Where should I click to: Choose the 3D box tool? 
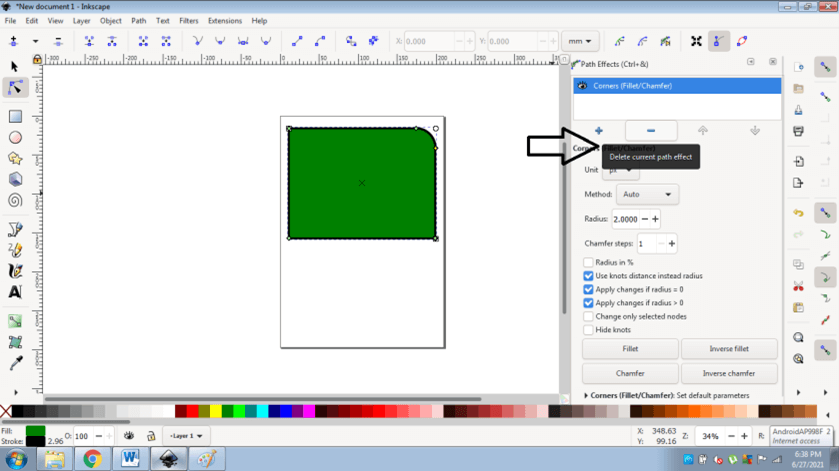click(x=15, y=179)
